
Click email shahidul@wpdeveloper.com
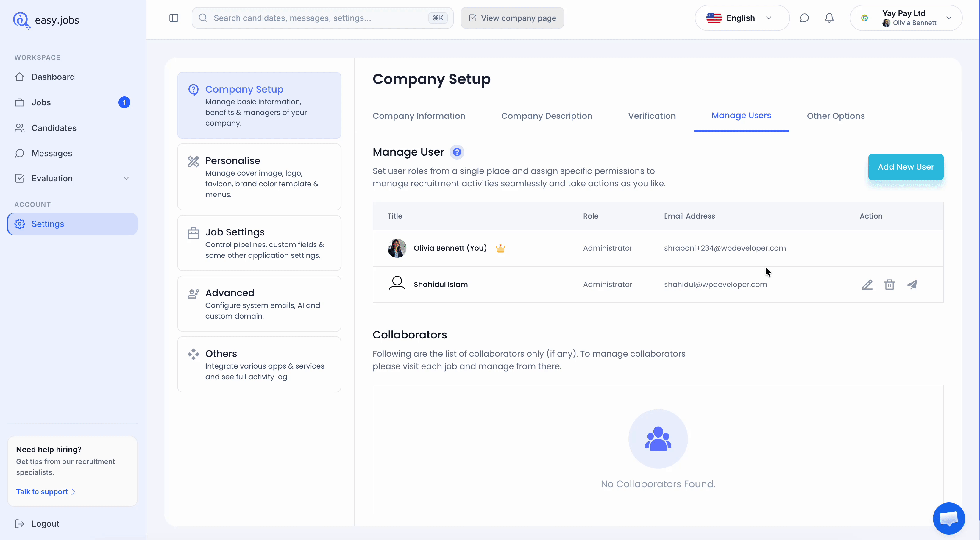pos(715,285)
